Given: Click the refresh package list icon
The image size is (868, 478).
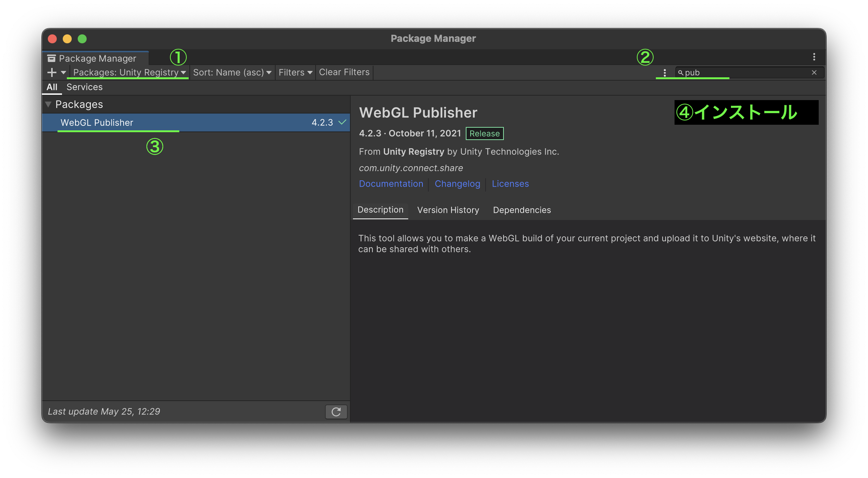Looking at the screenshot, I should [336, 412].
